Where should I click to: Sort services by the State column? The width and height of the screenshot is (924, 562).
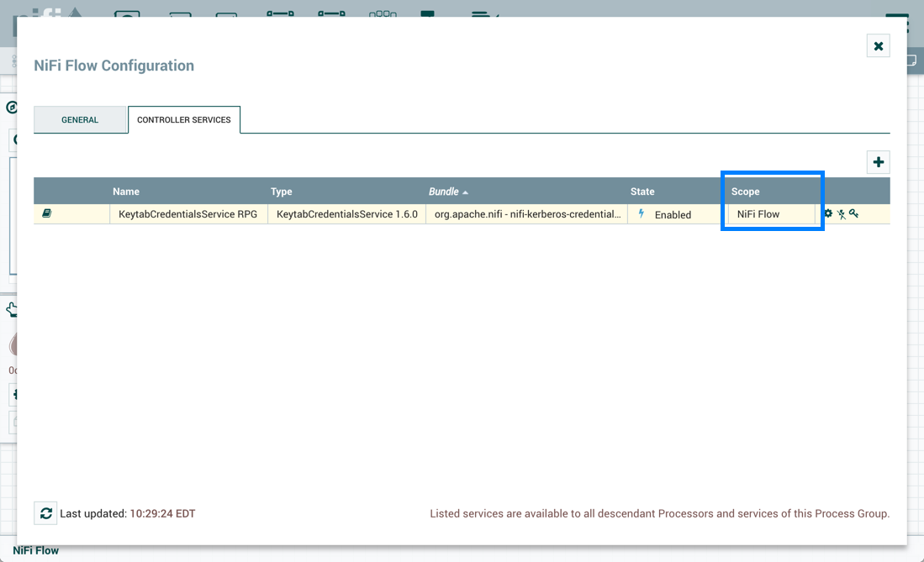(642, 192)
